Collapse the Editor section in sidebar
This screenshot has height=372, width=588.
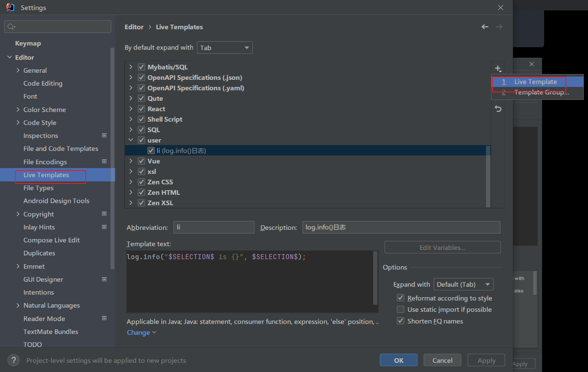[x=9, y=57]
